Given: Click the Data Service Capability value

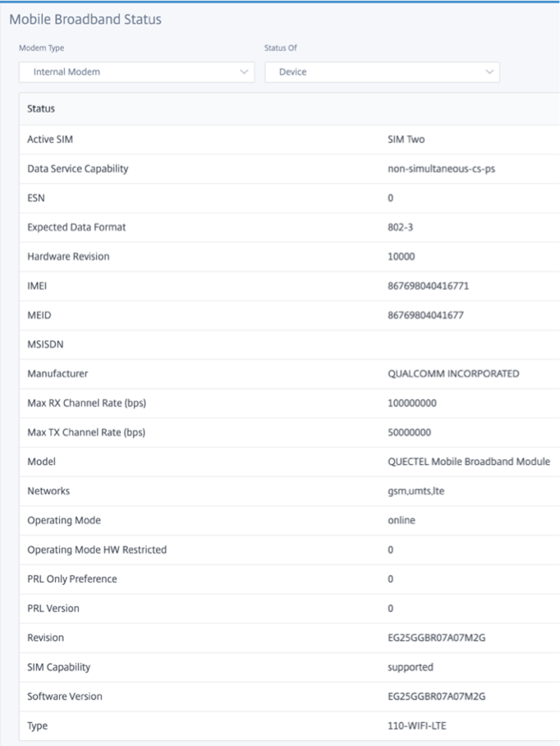Looking at the screenshot, I should (441, 169).
